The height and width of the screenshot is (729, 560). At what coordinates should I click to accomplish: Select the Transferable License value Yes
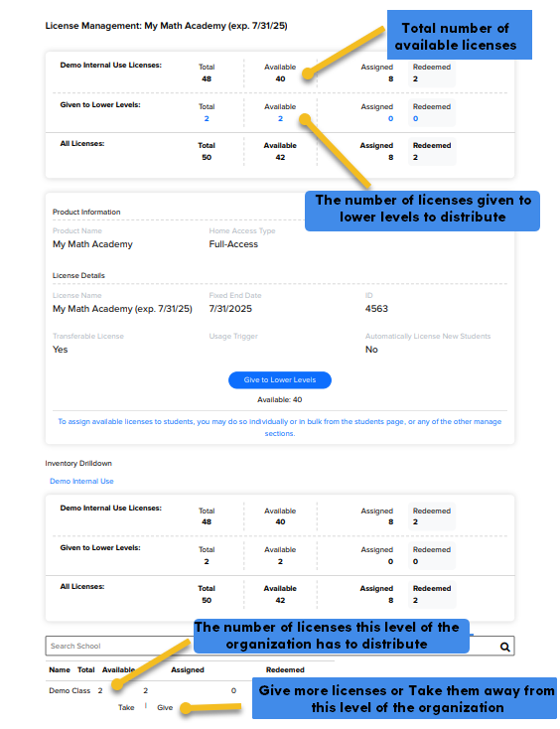(x=60, y=350)
